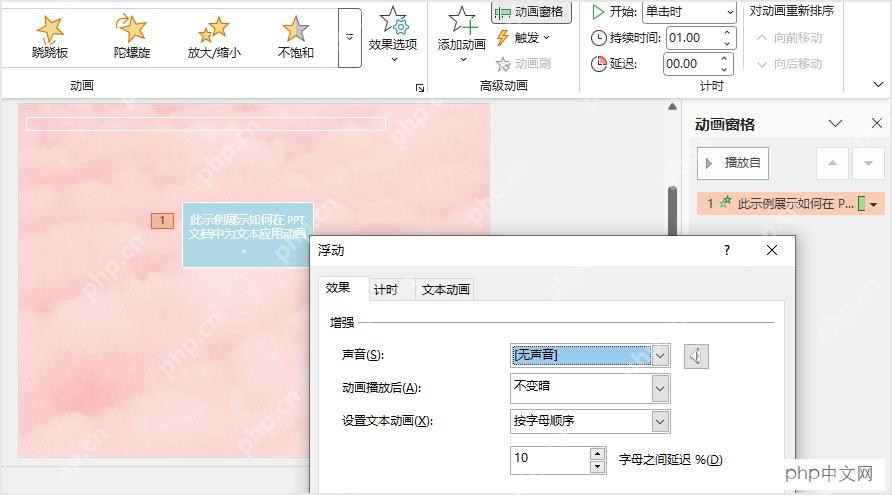Open the animation item's dropdown arrow
Viewport: 892px width, 495px height.
874,204
